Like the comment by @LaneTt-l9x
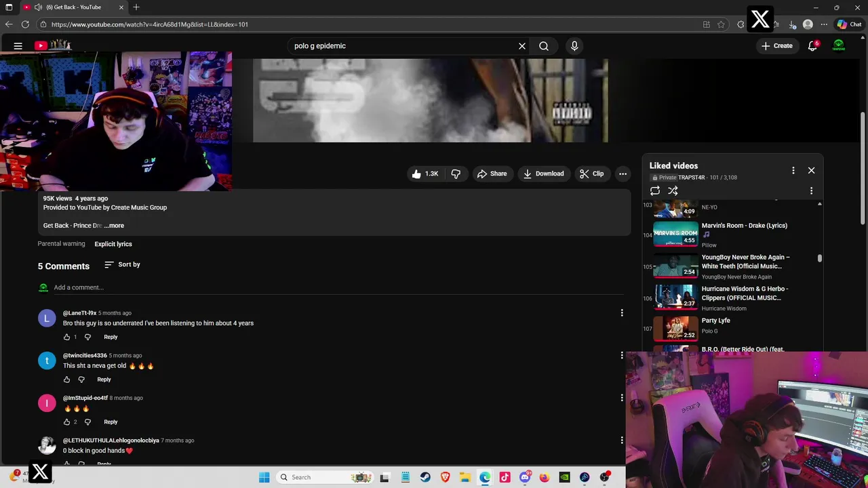This screenshot has width=868, height=488. (66, 337)
